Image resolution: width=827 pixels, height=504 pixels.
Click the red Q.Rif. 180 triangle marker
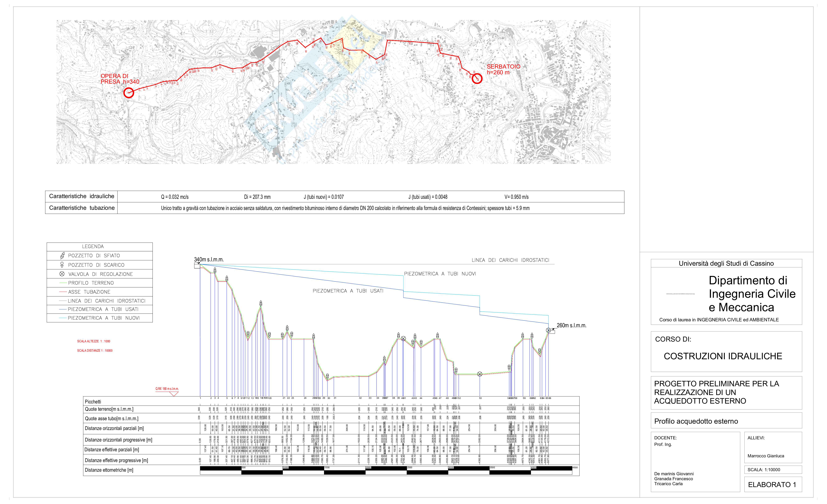174,394
